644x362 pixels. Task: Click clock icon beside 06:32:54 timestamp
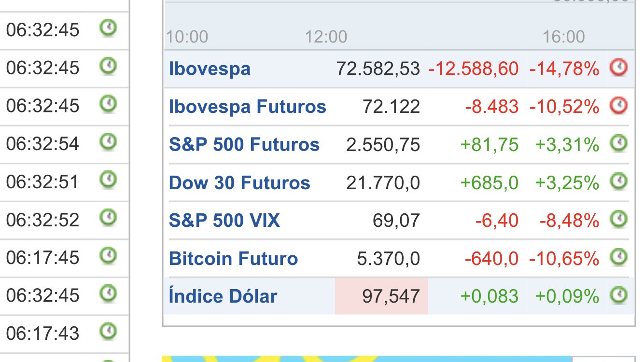(108, 141)
